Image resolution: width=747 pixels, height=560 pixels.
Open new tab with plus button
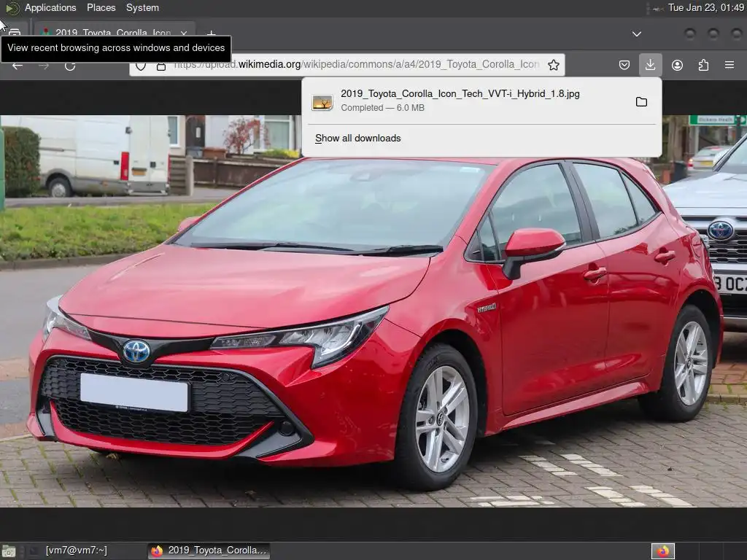[211, 34]
